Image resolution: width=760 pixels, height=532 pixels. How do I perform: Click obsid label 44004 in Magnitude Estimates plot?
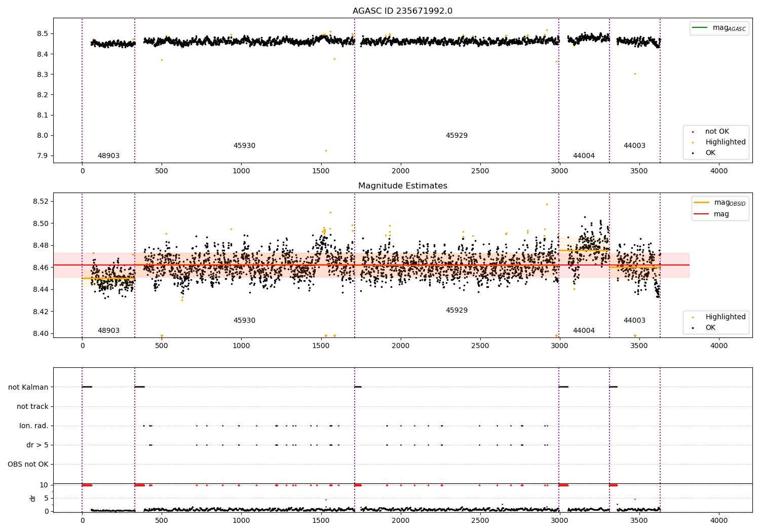[584, 331]
